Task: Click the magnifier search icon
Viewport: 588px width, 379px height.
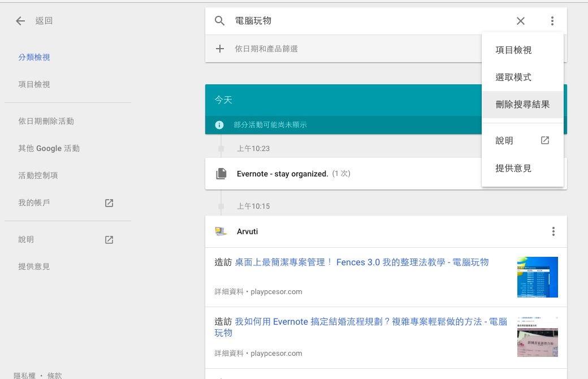Action: (220, 21)
